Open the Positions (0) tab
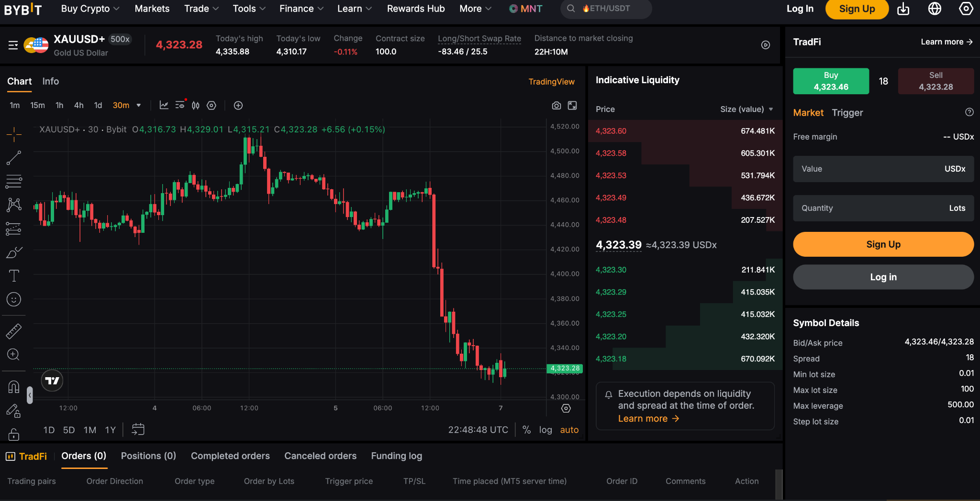This screenshot has height=501, width=980. pyautogui.click(x=148, y=456)
